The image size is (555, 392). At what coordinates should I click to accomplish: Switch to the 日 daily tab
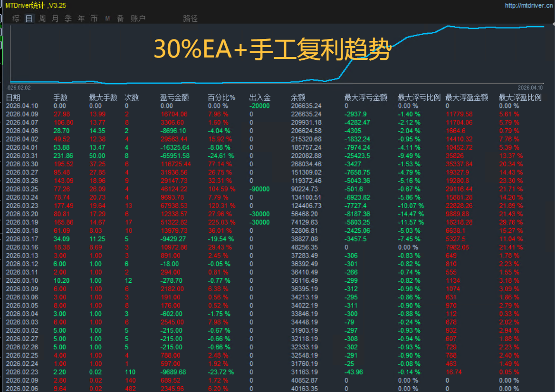29,18
